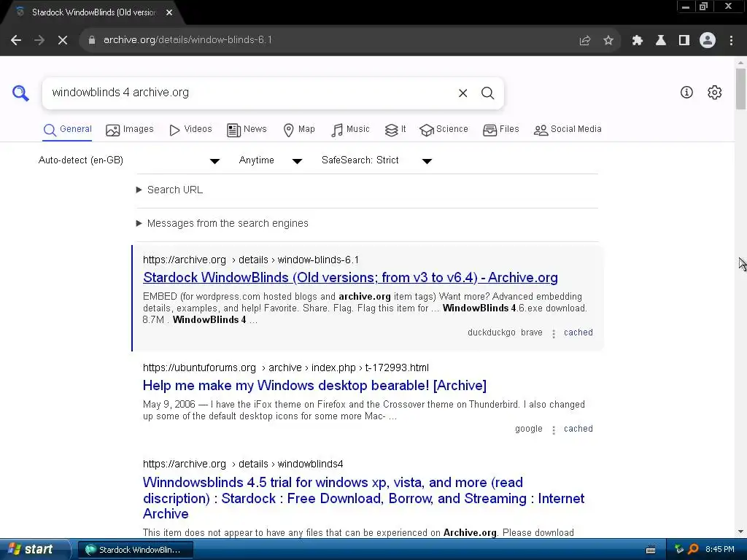Open the preferences gear icon
The height and width of the screenshot is (560, 747).
(715, 93)
